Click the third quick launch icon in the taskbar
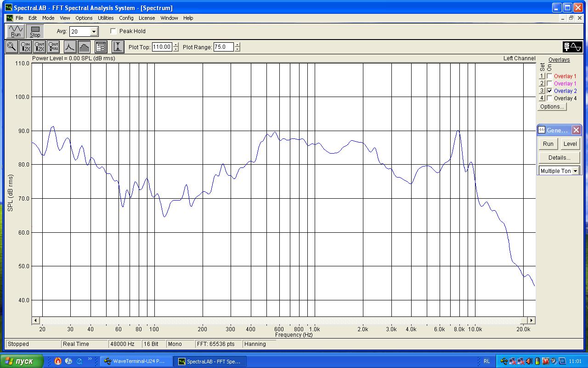This screenshot has height=368, width=588. pyautogui.click(x=79, y=361)
